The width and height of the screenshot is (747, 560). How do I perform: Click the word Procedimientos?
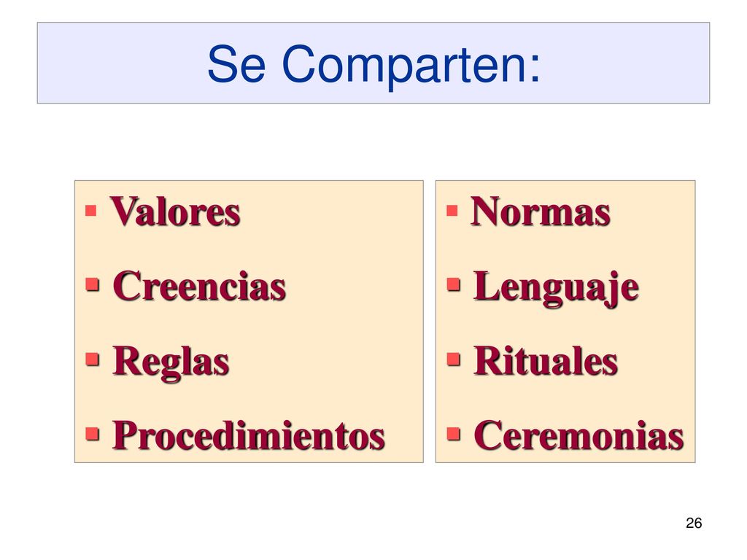[x=248, y=435]
